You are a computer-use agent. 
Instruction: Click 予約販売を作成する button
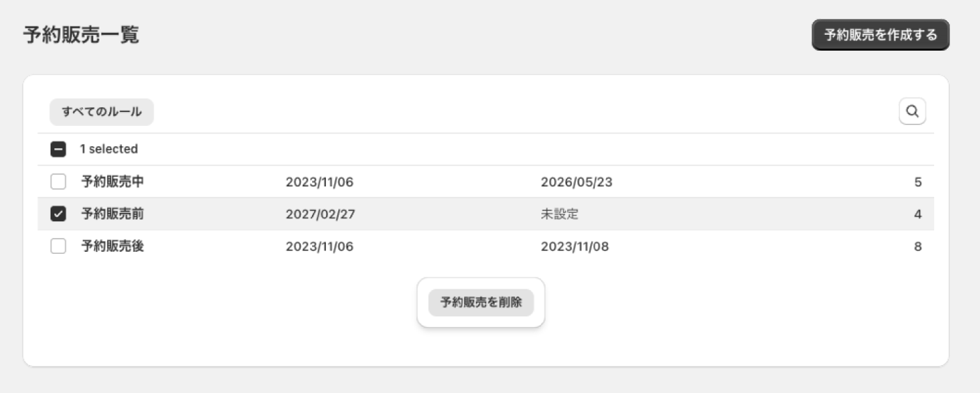[881, 35]
